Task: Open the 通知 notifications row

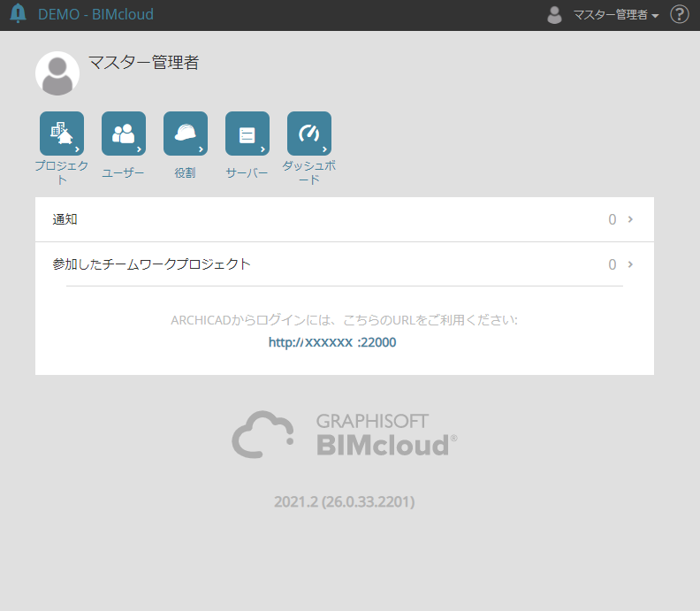Action: click(345, 219)
